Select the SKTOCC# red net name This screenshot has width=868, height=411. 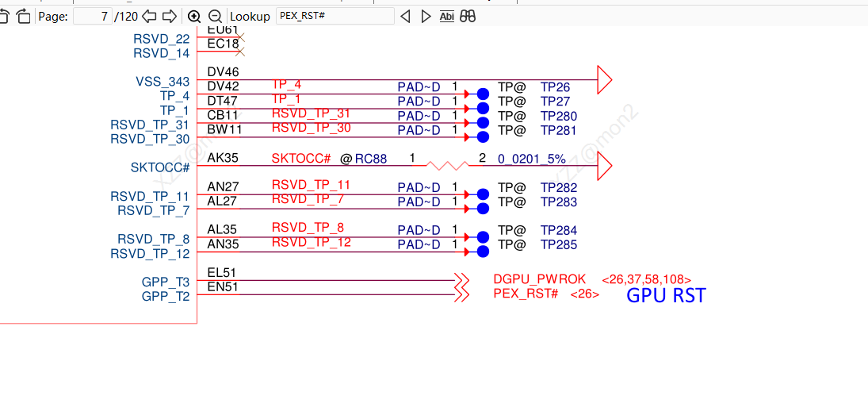pos(301,159)
